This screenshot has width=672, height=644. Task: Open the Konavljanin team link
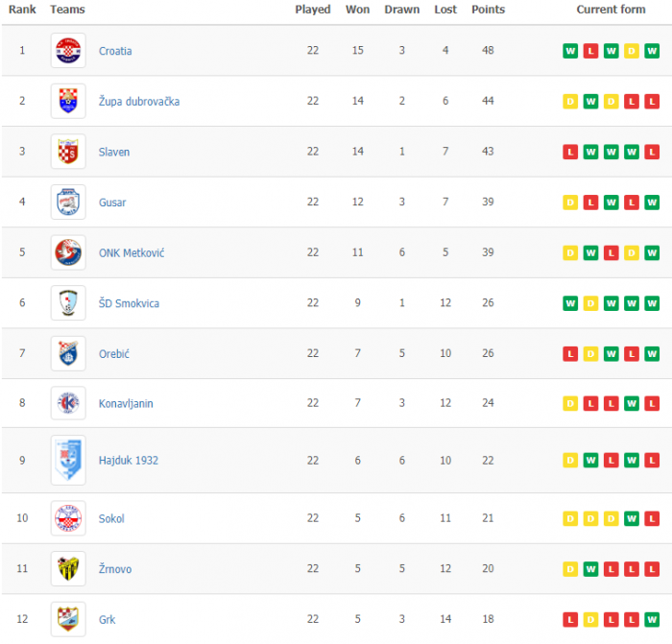(x=126, y=404)
